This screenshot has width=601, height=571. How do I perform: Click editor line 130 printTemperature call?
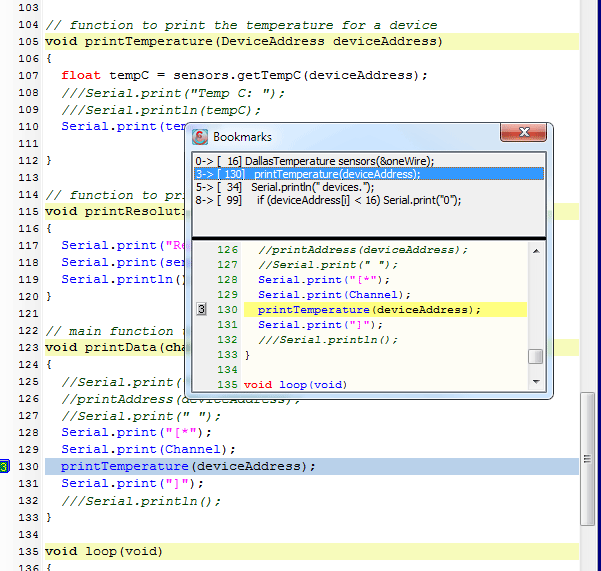(x=188, y=466)
